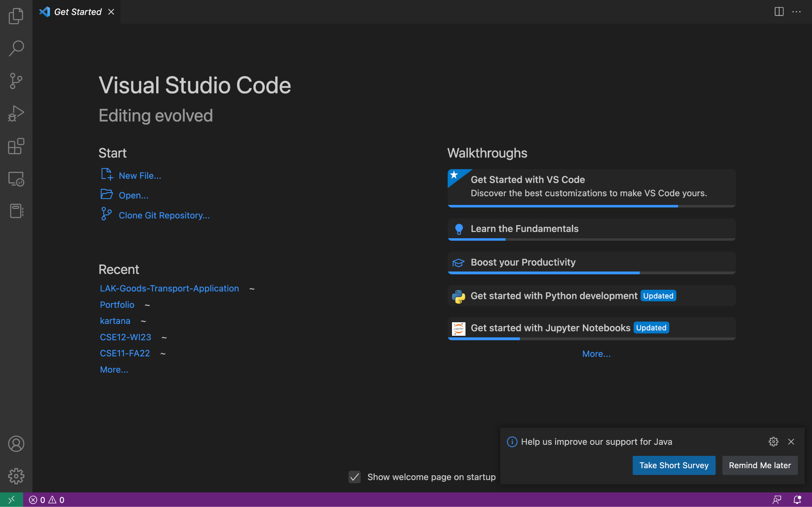Click the mortarboard icon on Boost your Productivity
The width and height of the screenshot is (812, 507).
(x=458, y=263)
